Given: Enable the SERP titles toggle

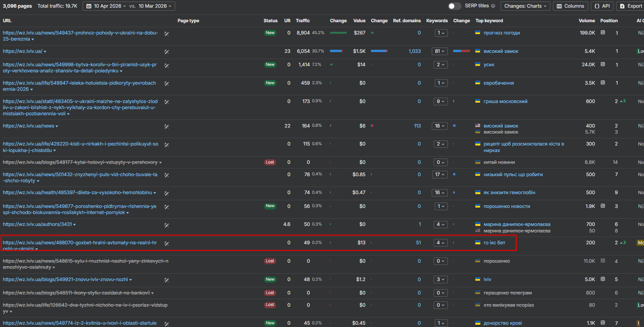Looking at the screenshot, I should coord(454,6).
